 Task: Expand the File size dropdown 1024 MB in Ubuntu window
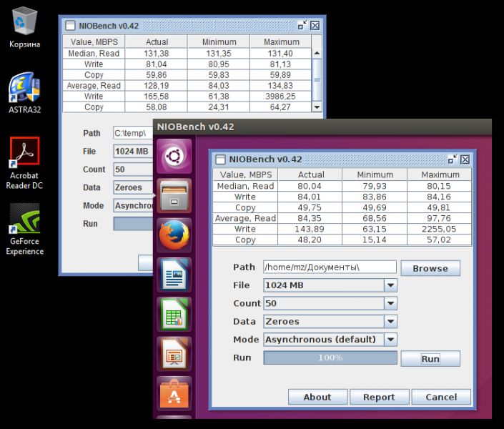390,285
